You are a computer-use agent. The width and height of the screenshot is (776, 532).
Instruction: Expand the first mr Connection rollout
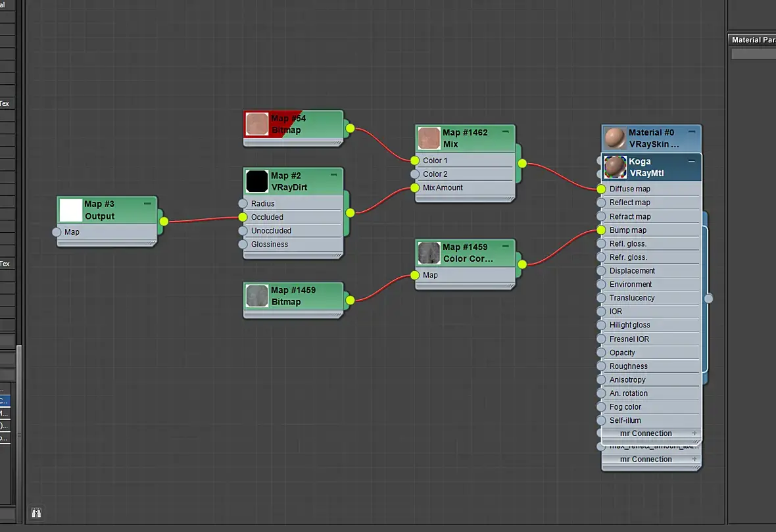click(694, 433)
